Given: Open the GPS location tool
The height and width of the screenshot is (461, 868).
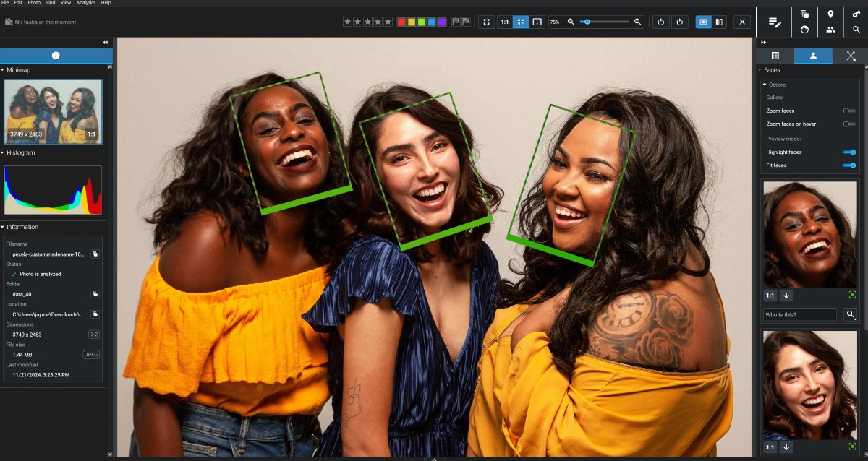Looking at the screenshot, I should coord(830,14).
